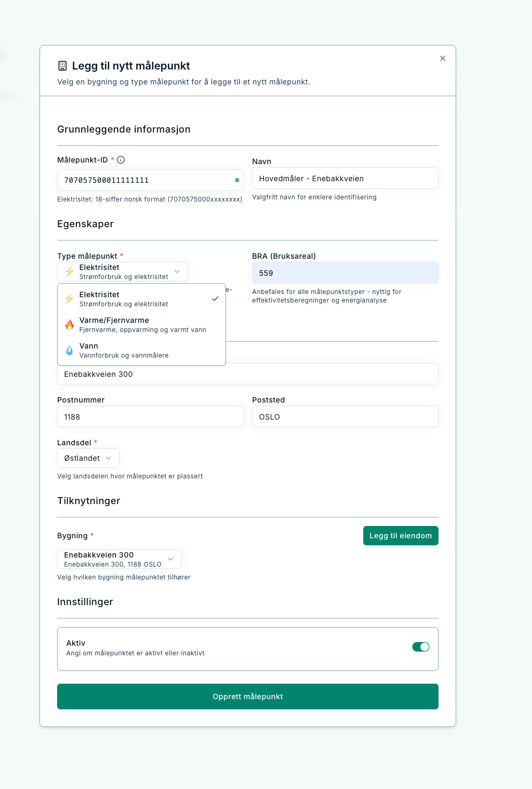The height and width of the screenshot is (789, 532).
Task: Open the Landsdel dropdown showing Østlandet
Action: click(88, 458)
